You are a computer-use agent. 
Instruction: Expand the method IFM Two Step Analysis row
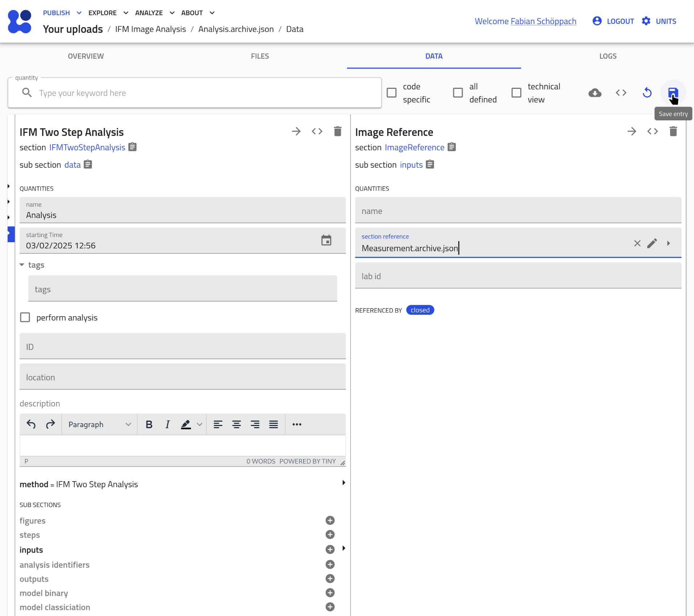tap(343, 483)
